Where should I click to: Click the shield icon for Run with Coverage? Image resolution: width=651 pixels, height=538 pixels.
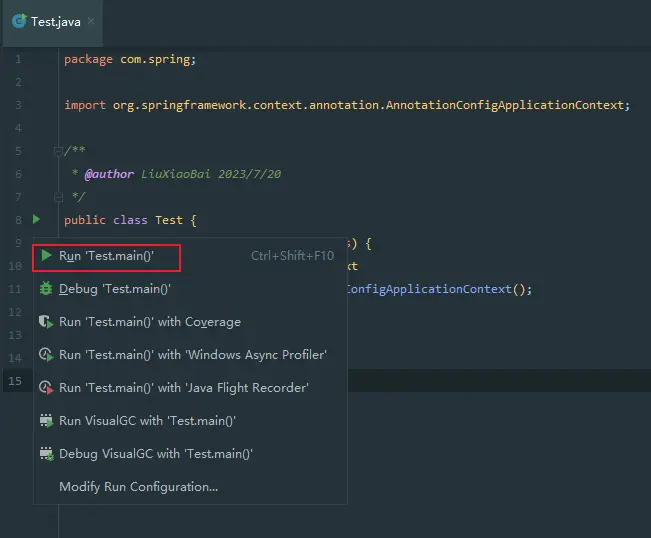(x=46, y=322)
